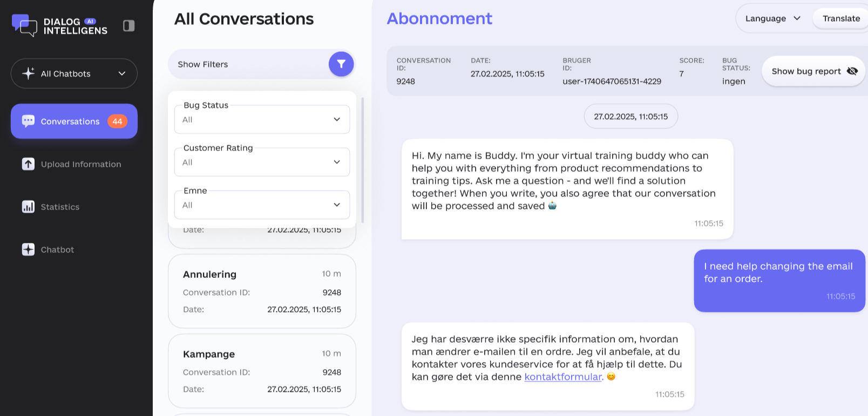Follow the kontaktformular link
The image size is (868, 416).
pos(562,377)
